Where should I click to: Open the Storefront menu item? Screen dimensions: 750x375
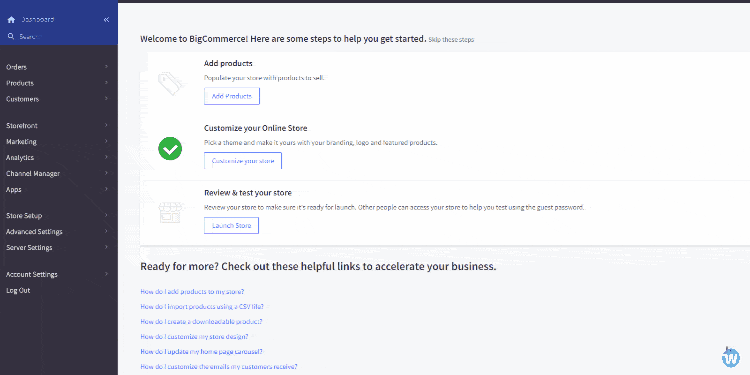tap(22, 126)
